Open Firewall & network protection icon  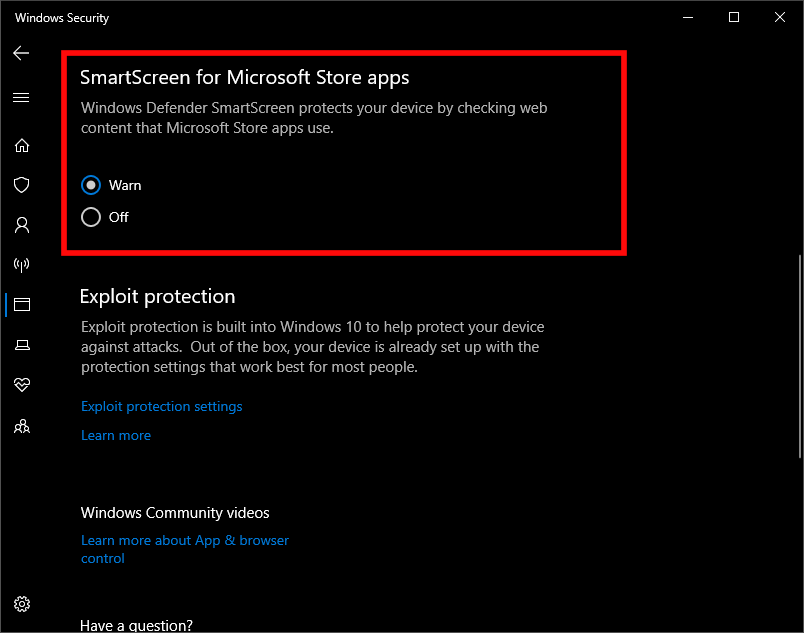pyautogui.click(x=21, y=265)
